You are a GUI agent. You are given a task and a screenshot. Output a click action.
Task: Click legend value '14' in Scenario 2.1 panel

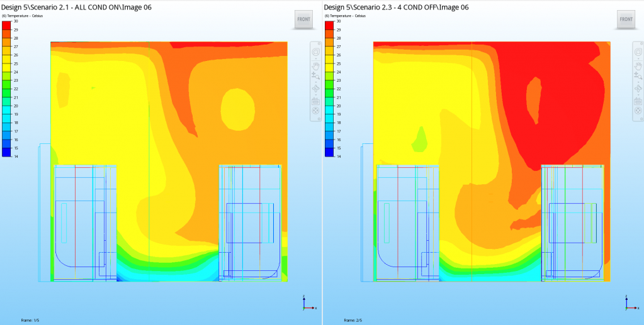tap(16, 157)
